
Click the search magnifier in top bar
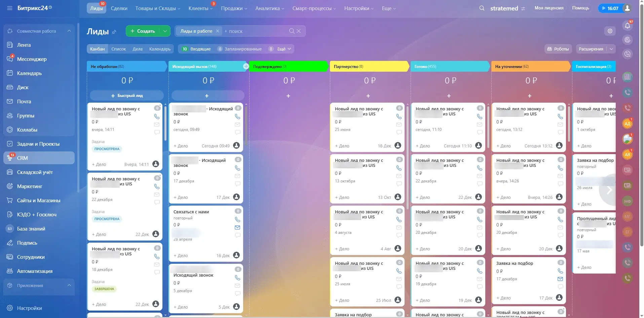(482, 8)
